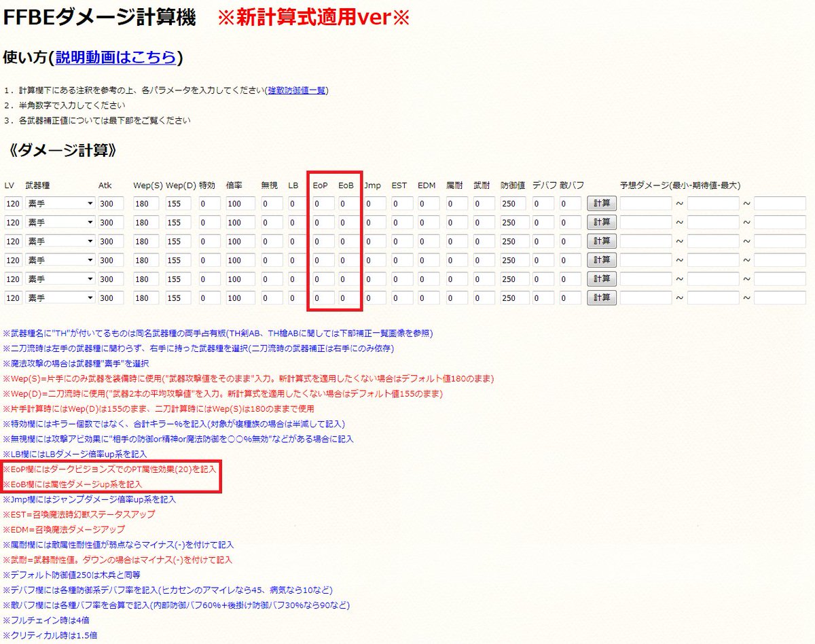Open the 説明動画はこちら link
Image resolution: width=815 pixels, height=644 pixels.
click(x=116, y=58)
